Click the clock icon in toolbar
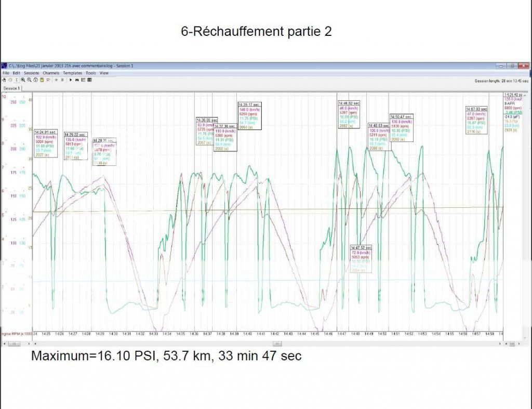This screenshot has width=532, height=409. [x=35, y=80]
